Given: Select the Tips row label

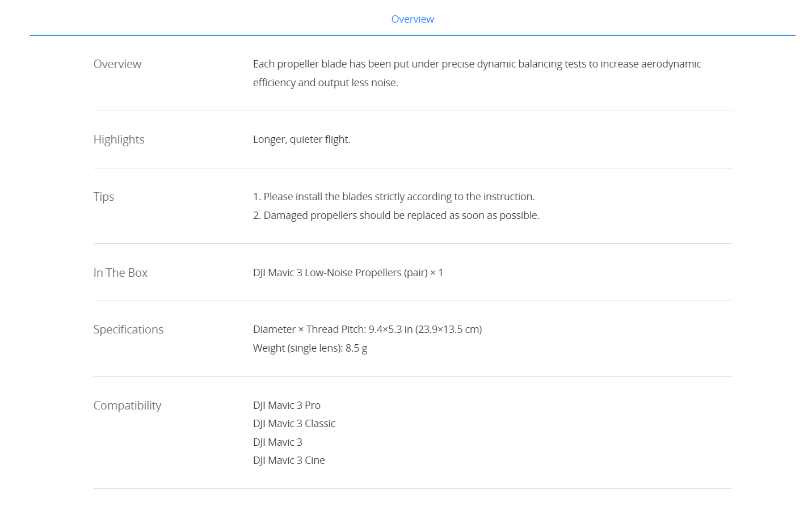Looking at the screenshot, I should click(x=104, y=197).
